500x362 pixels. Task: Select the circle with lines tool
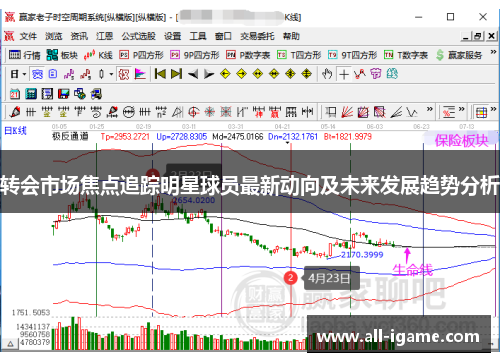129,112
